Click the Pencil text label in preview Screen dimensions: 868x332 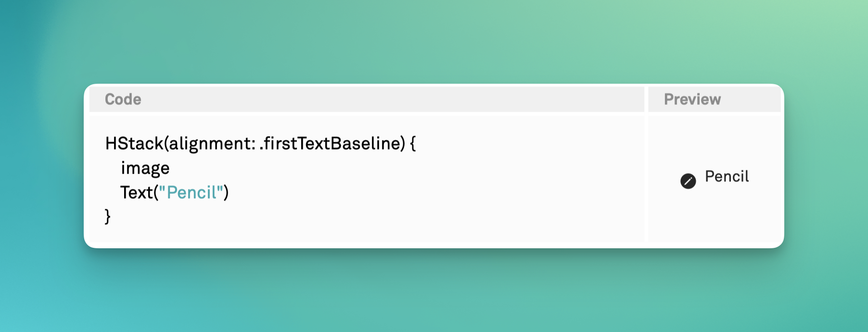[x=727, y=177]
